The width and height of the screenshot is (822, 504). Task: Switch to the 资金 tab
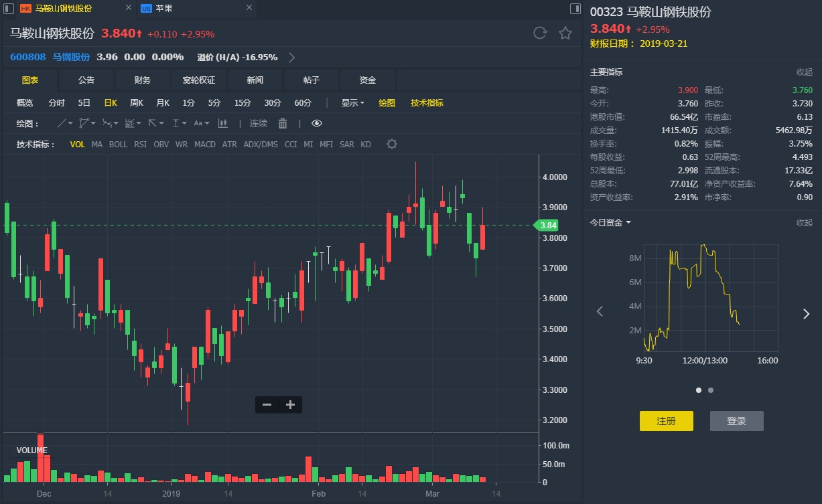click(x=368, y=80)
